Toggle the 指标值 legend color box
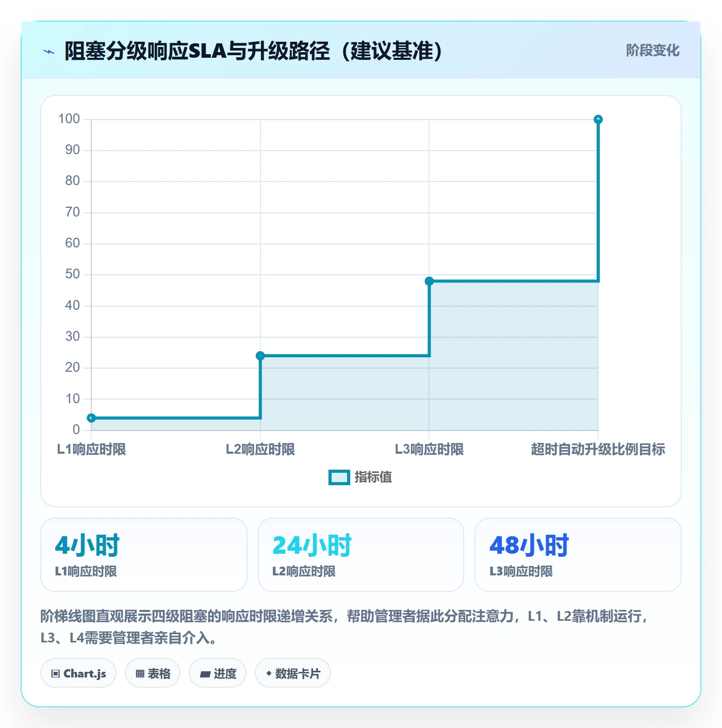This screenshot has width=722, height=728. coord(339,477)
